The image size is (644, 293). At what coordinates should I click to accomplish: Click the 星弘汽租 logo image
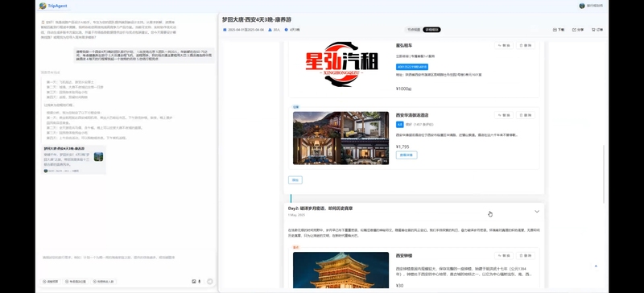pyautogui.click(x=341, y=64)
